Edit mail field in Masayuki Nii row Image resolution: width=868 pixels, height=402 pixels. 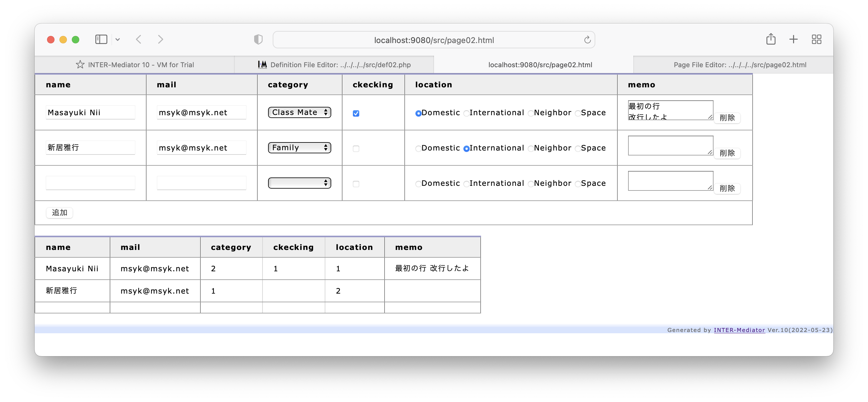[x=202, y=112]
